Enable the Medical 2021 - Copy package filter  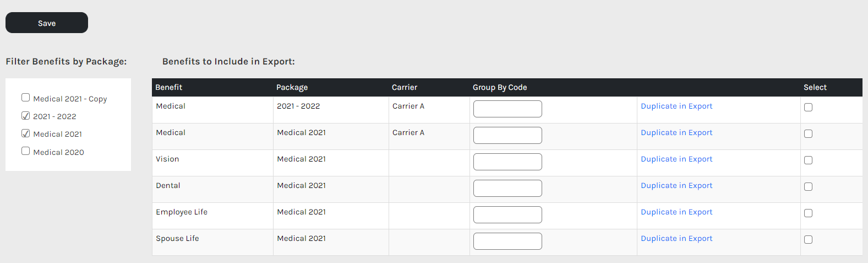click(x=25, y=98)
